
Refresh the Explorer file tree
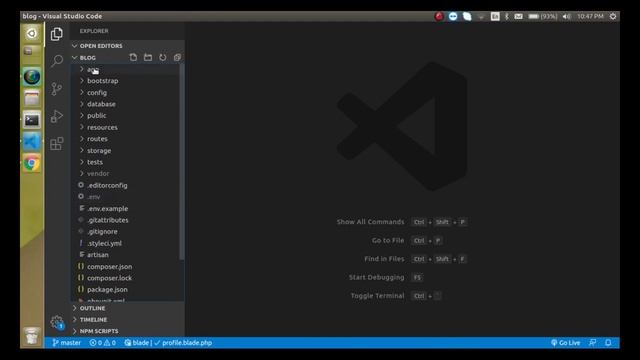coord(162,58)
